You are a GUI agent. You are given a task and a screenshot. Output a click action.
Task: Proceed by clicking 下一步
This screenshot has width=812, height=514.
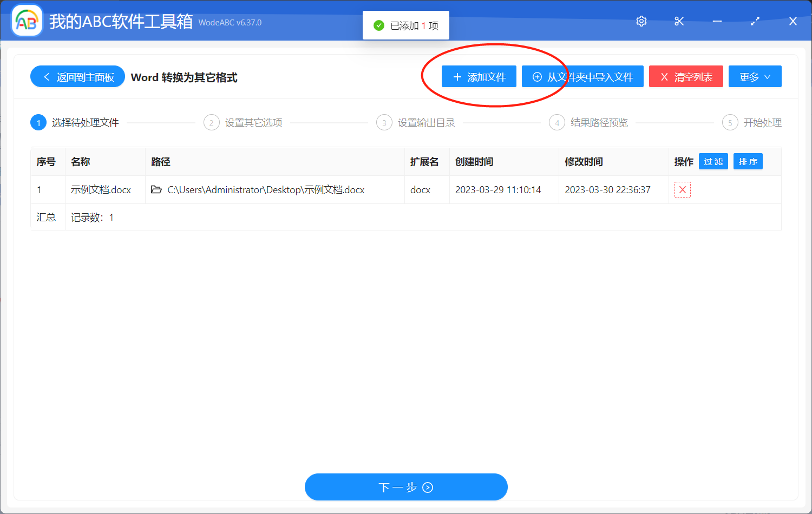[x=406, y=487]
